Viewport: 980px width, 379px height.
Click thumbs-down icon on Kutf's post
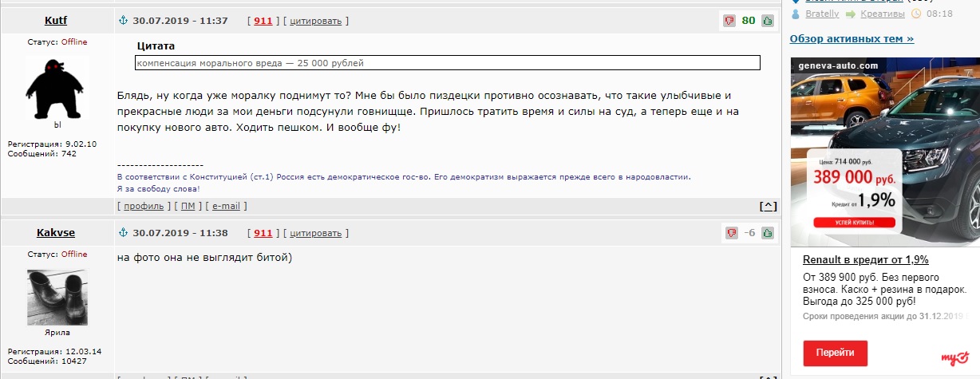(729, 21)
